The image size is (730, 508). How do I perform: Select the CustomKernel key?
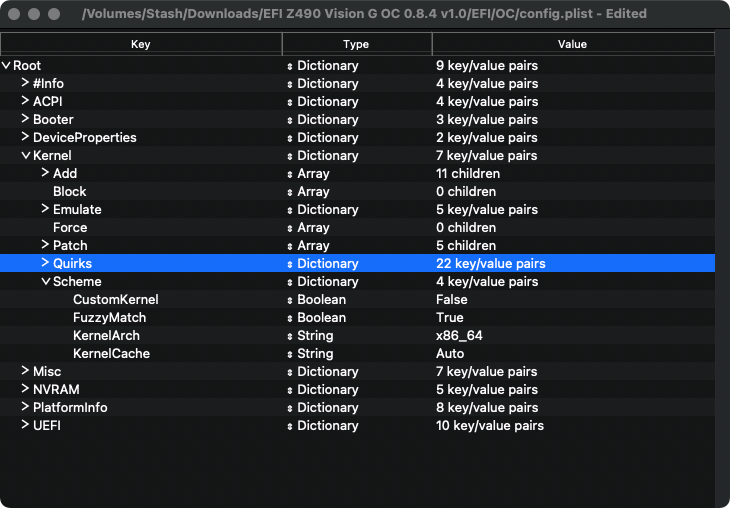[x=115, y=299]
